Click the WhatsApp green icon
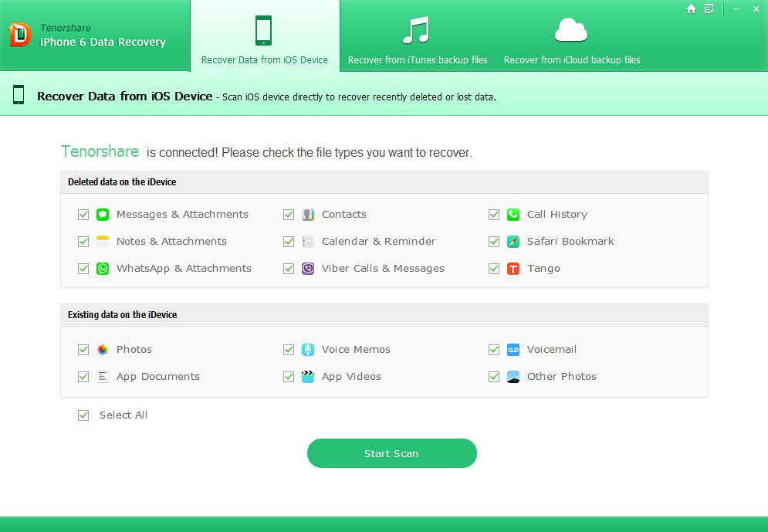 pos(103,269)
